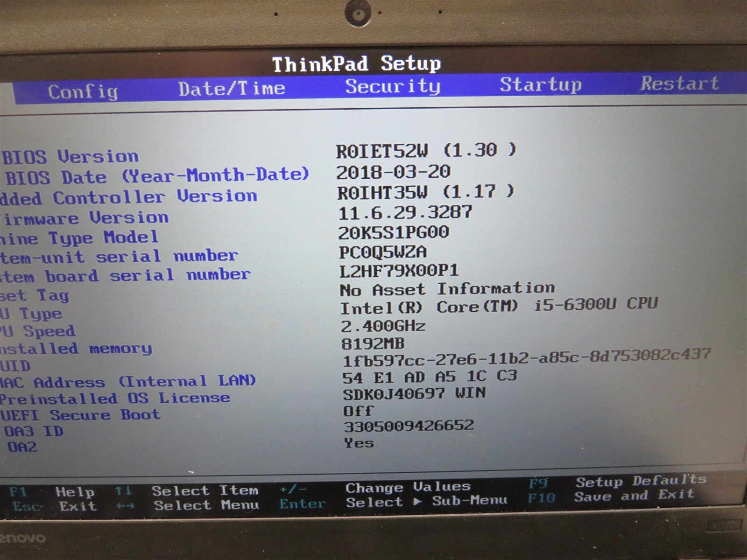Select the UEFI Secure Boot label
The image size is (747, 560).
click(x=80, y=415)
